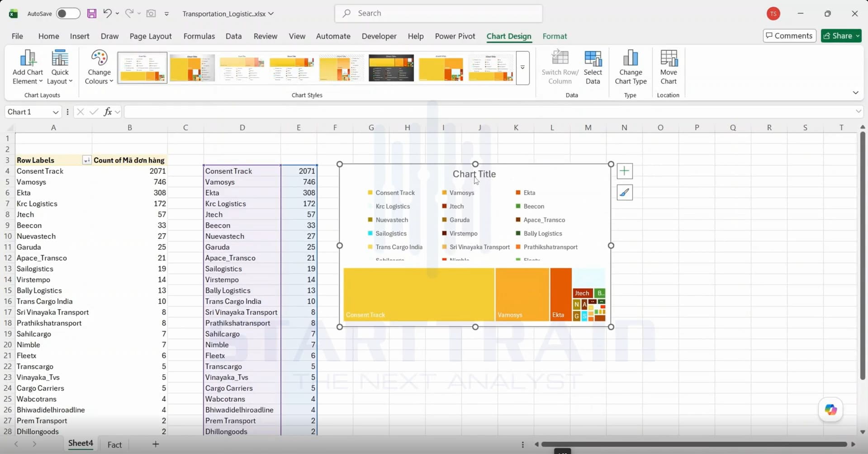Click in the Search box

pos(439,14)
